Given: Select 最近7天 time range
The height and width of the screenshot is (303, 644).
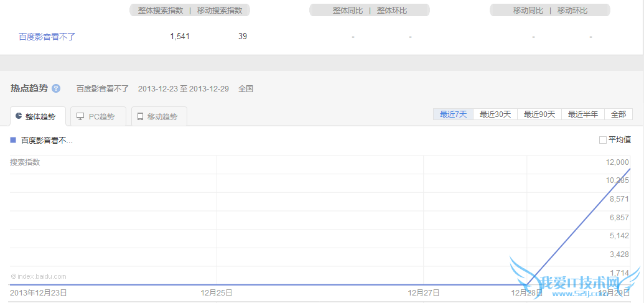Looking at the screenshot, I should (454, 114).
